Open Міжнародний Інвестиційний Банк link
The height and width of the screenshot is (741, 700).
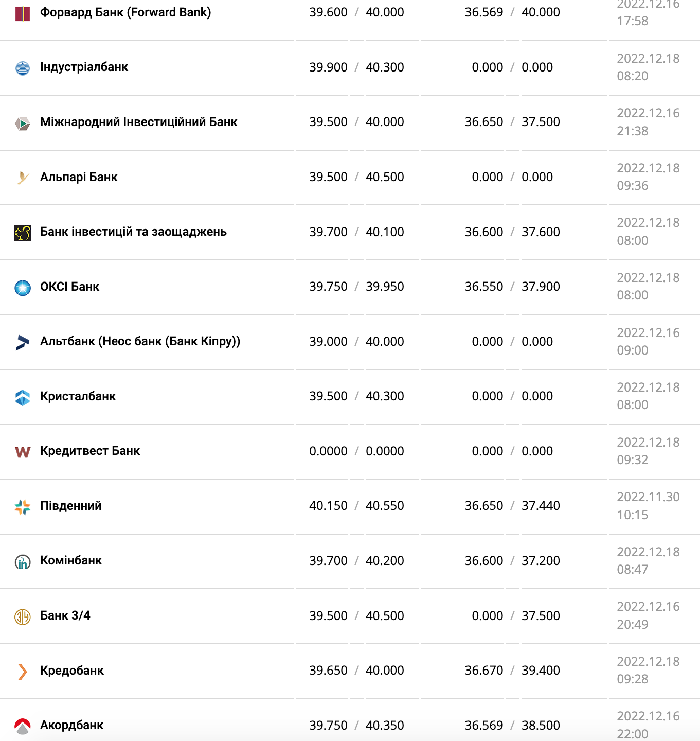pos(139,122)
